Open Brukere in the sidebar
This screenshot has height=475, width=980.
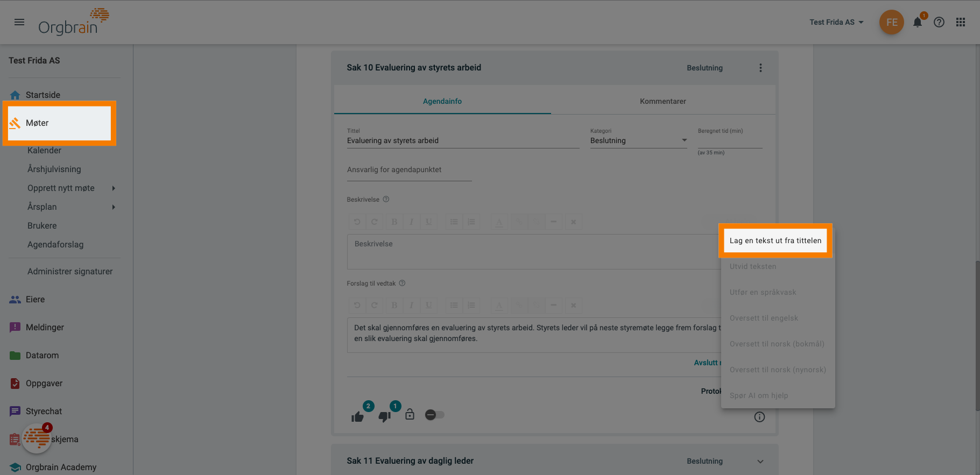tap(42, 225)
